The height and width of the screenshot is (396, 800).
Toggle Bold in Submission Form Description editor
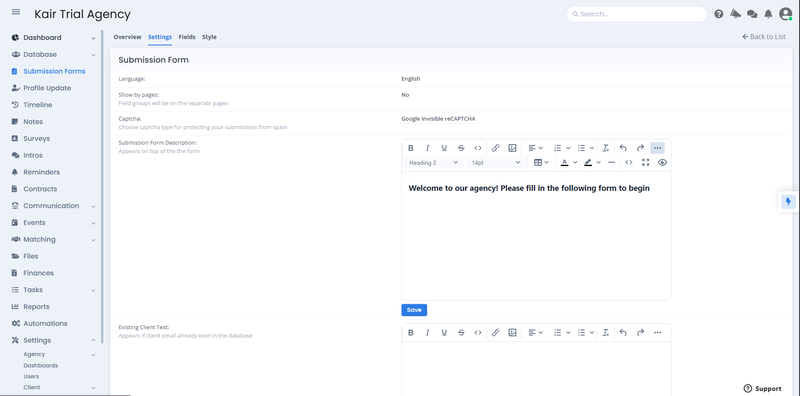(x=411, y=148)
